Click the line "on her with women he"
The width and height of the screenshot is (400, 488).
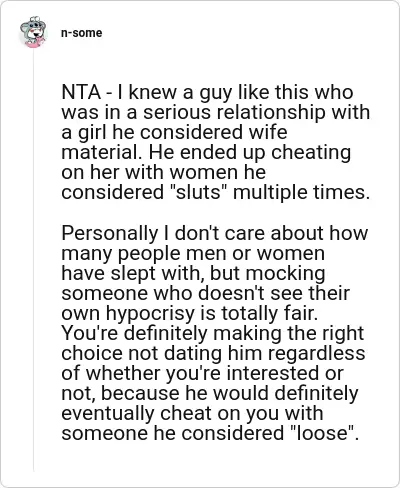164,172
